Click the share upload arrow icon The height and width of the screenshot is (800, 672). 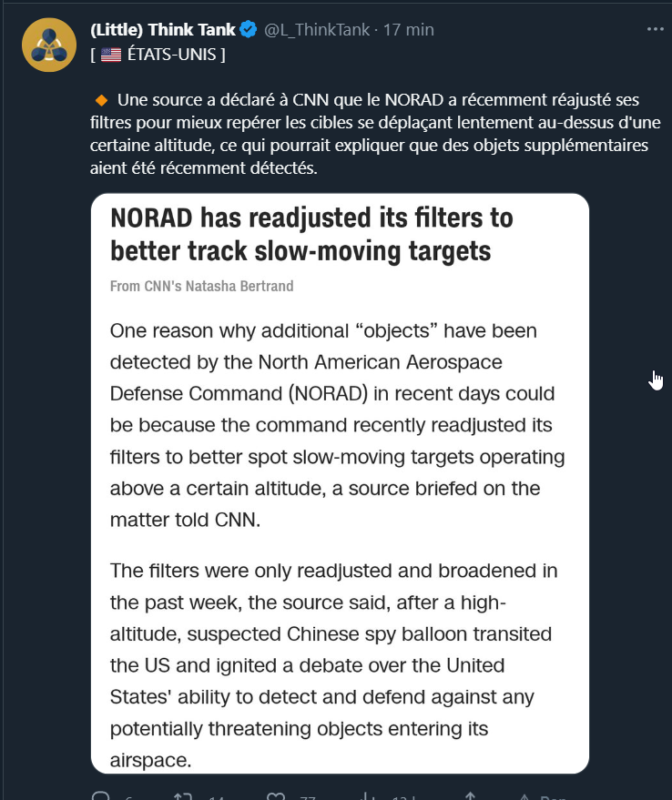470,796
